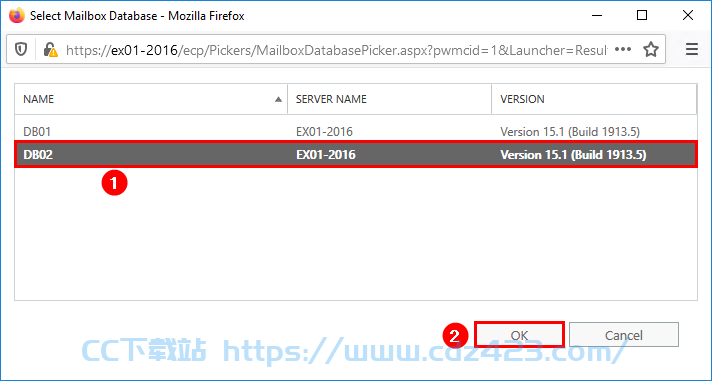712x381 pixels.
Task: Click the Firefox logo in title bar
Action: pos(17,15)
